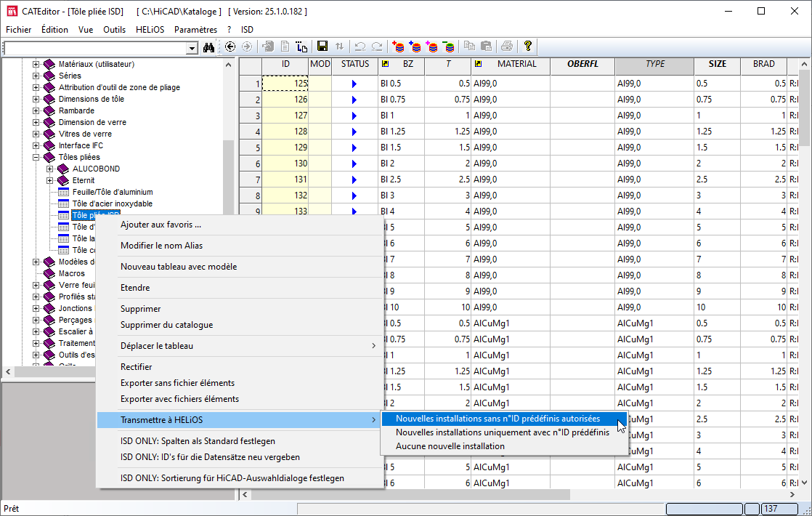Choose Aucune nouvelle installation from submenu
This screenshot has width=812, height=516.
pyautogui.click(x=450, y=446)
